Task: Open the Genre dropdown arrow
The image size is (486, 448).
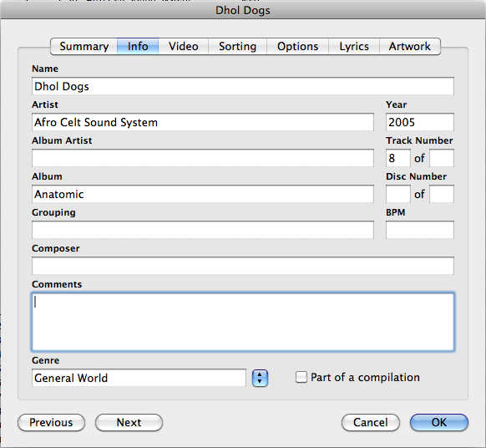Action: point(260,378)
